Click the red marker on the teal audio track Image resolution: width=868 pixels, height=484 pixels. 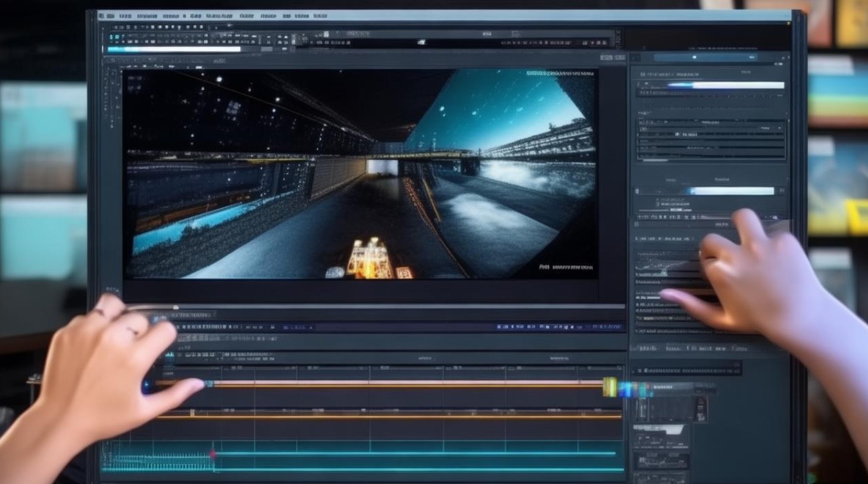tap(212, 455)
